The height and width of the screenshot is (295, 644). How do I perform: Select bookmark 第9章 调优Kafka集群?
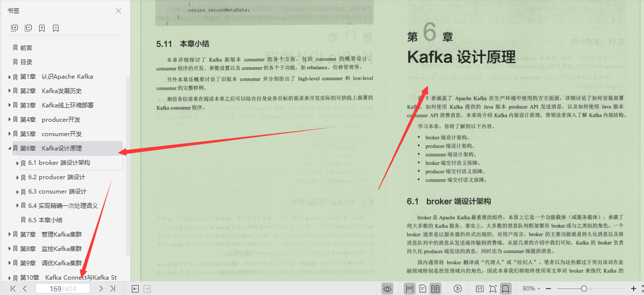coord(51,263)
